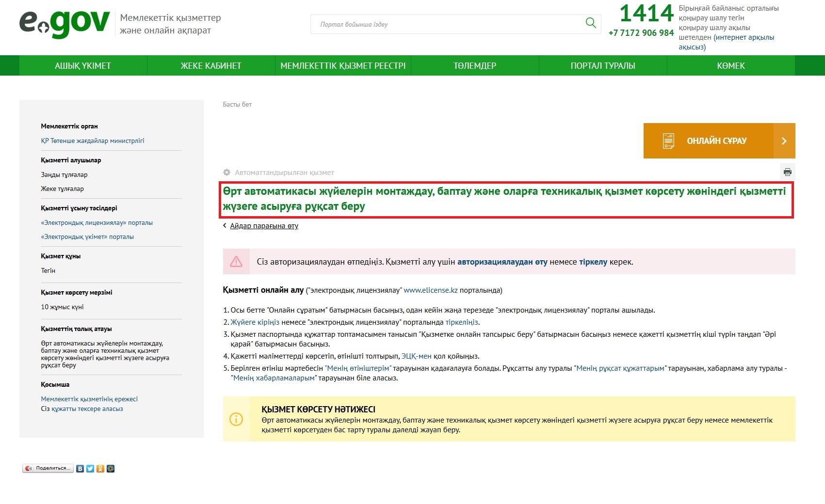Viewport: 825px width, 504px height.
Task: Open the АШЫҚ ҮКІМЕТ menu
Action: point(83,65)
